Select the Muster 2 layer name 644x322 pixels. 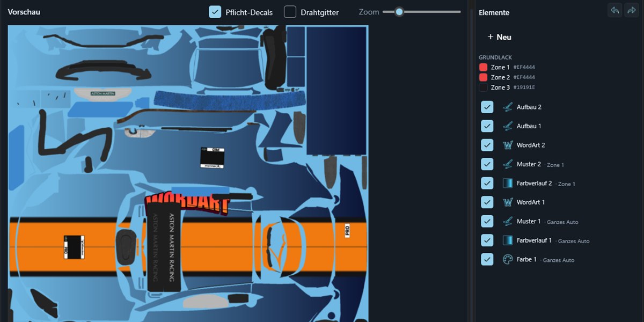pos(529,164)
